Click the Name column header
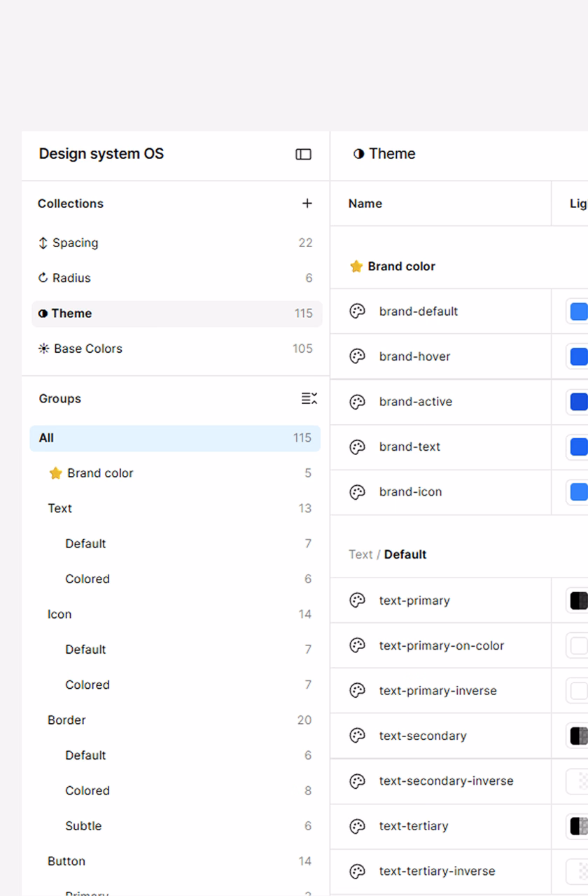The image size is (588, 896). coord(365,204)
